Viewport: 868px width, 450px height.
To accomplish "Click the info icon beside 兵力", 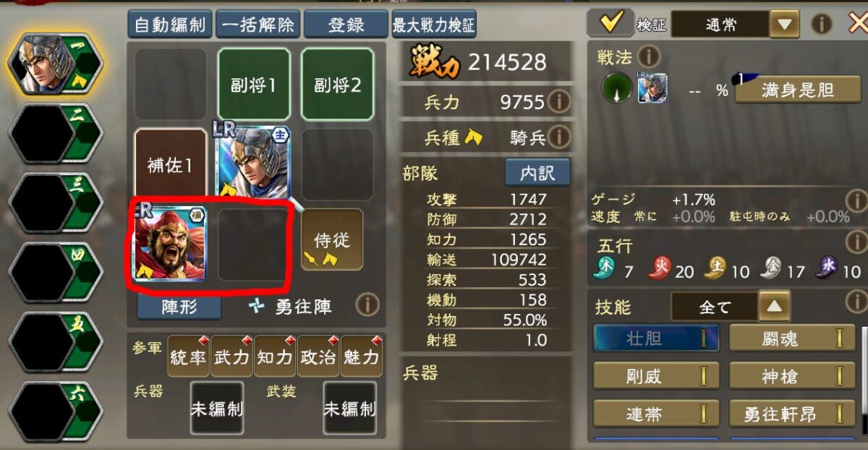I will (x=558, y=102).
